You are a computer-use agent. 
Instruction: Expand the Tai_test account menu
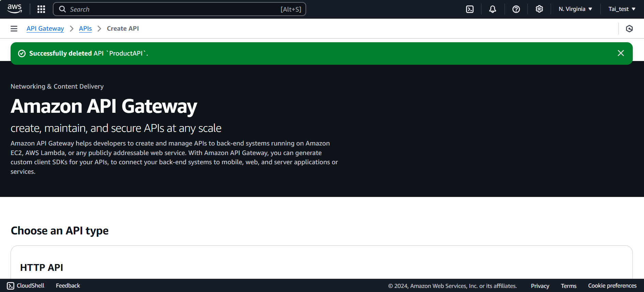tap(622, 9)
